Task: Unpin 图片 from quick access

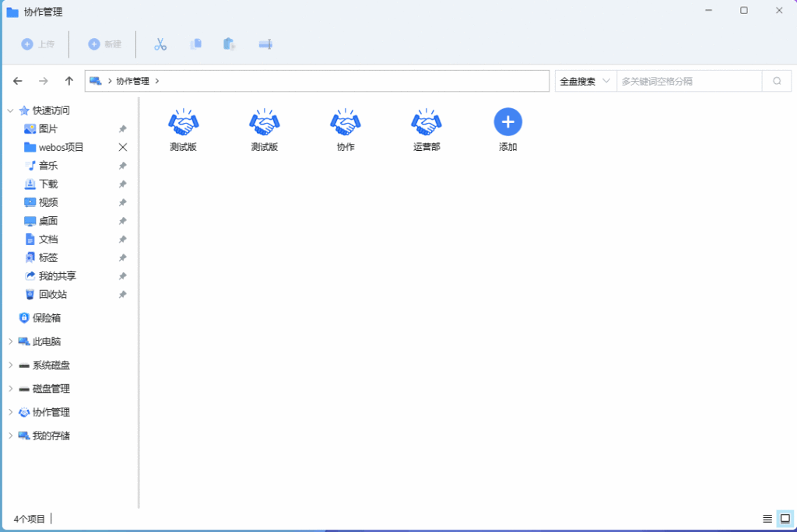Action: click(122, 129)
